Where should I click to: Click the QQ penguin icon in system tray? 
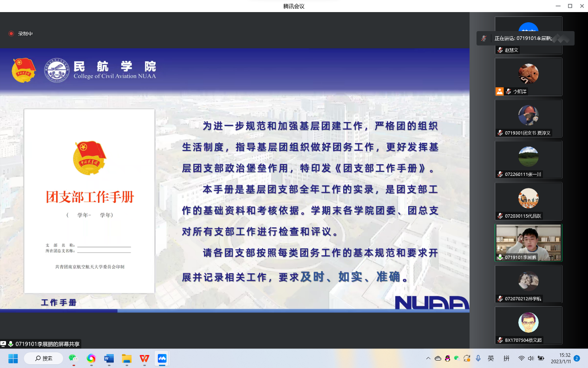(447, 358)
